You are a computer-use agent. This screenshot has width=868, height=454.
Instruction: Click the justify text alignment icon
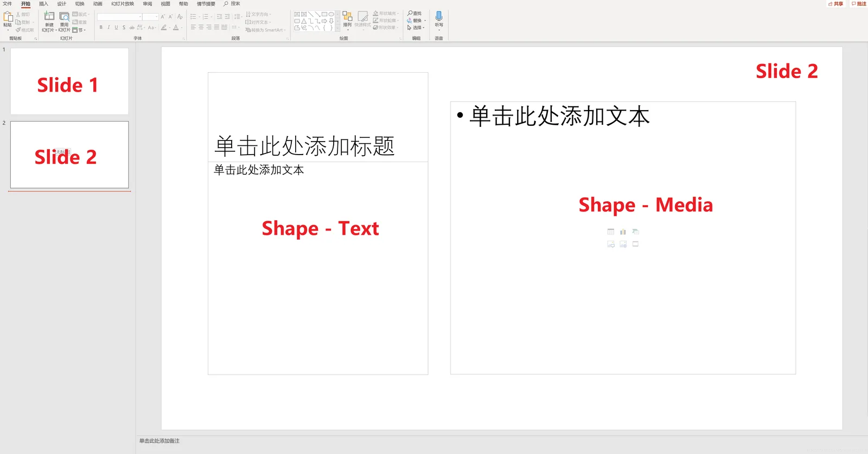click(x=216, y=27)
